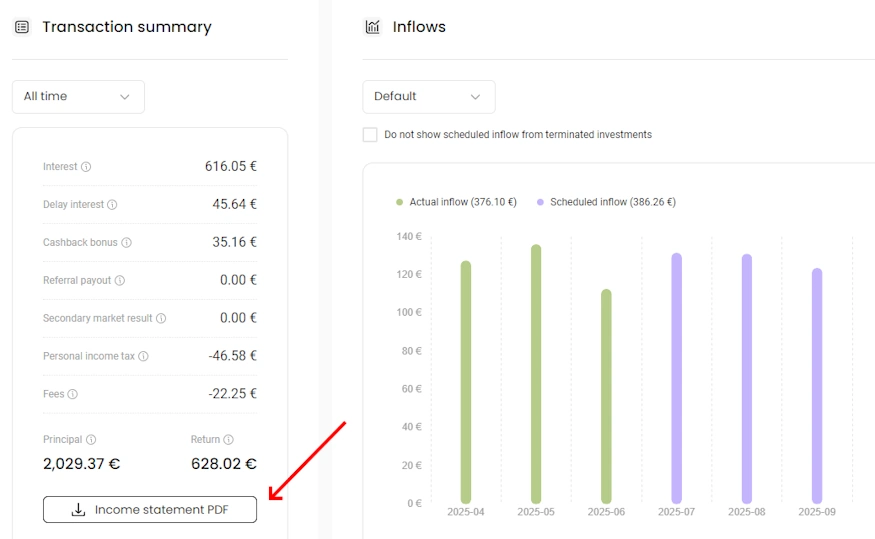Click the info icon beside Delay interest
Screen dimensions: 875x539
(112, 205)
